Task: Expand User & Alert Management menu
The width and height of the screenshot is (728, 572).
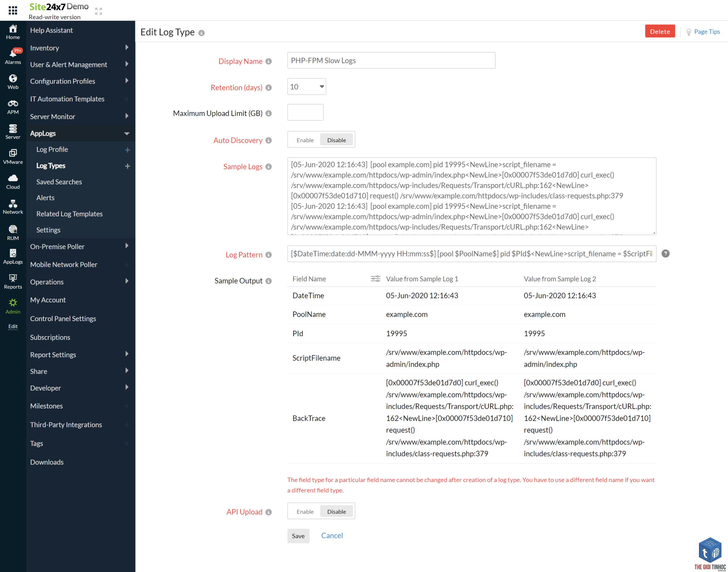Action: point(127,64)
